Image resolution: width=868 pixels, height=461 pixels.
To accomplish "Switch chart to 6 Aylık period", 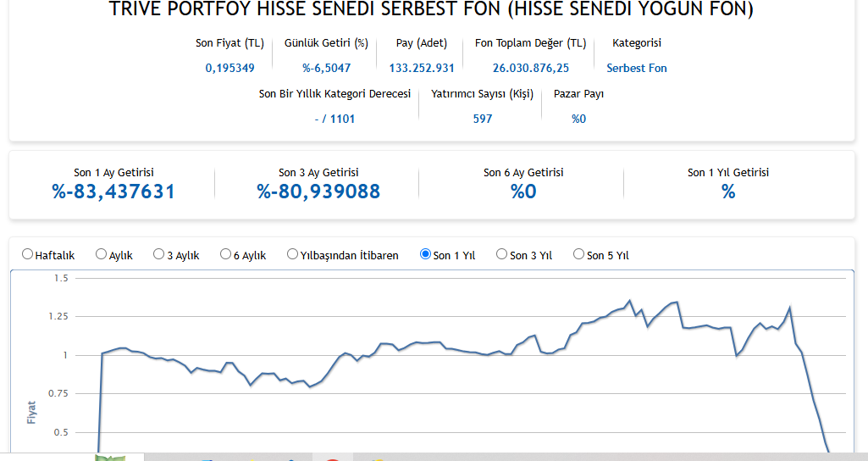I will tap(225, 254).
